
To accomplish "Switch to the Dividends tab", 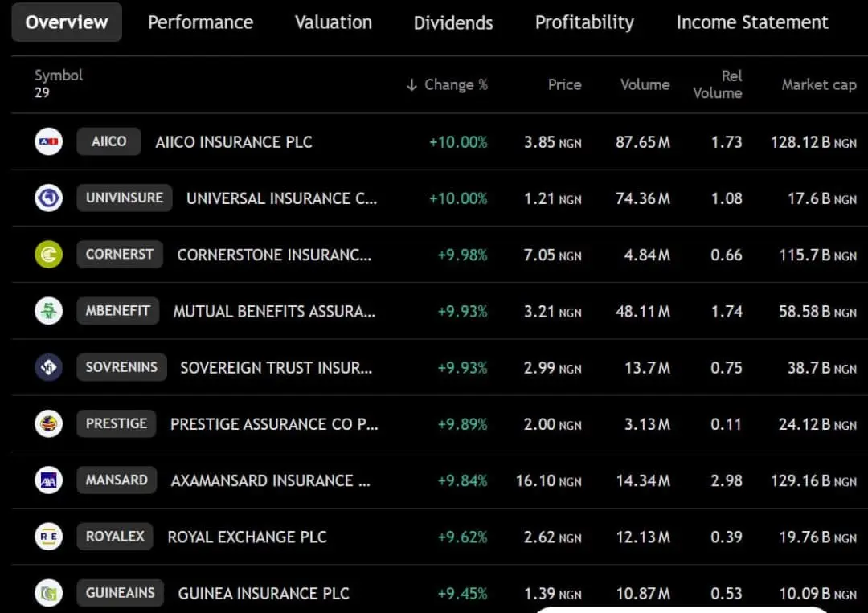I will (x=453, y=22).
